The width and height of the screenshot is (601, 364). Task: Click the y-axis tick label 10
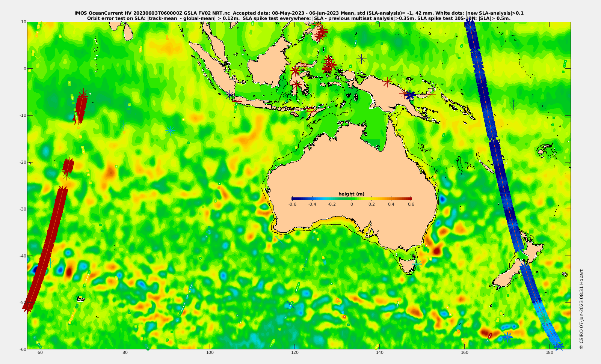(x=24, y=22)
